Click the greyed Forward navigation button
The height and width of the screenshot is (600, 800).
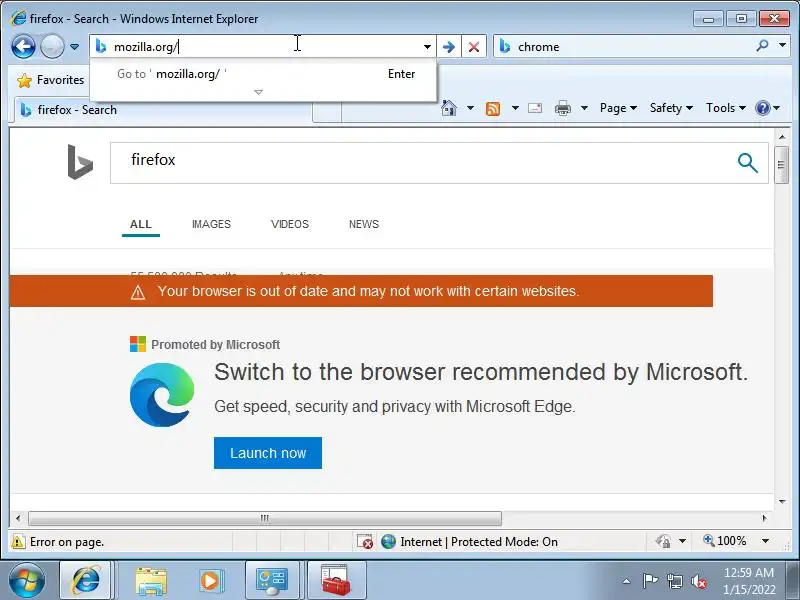[52, 46]
